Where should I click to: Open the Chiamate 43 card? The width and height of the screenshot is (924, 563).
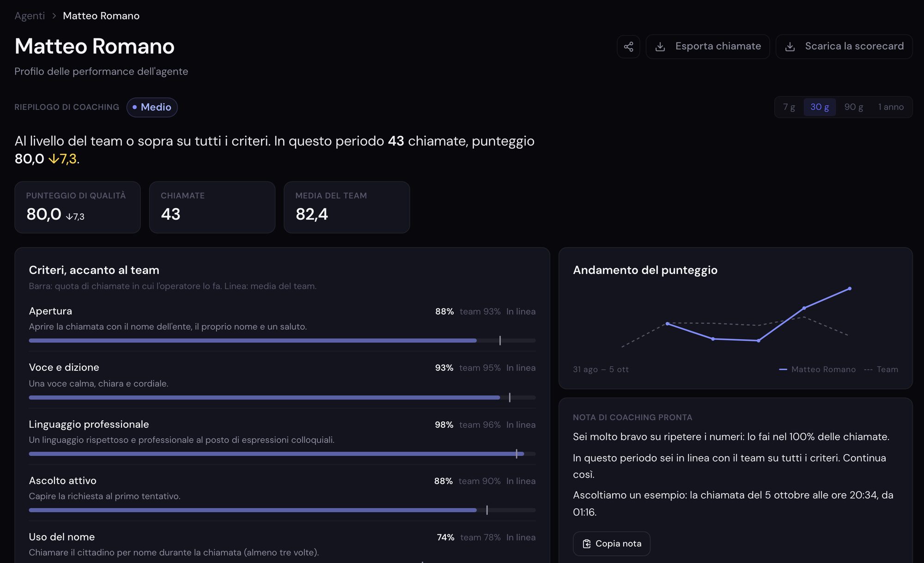(212, 207)
